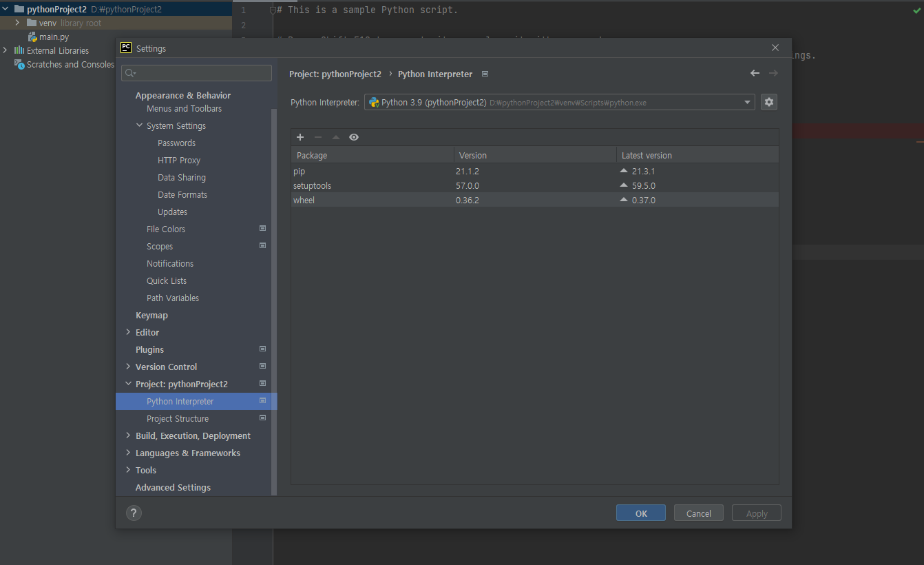
Task: Expand the Editor settings node
Action: click(x=128, y=332)
